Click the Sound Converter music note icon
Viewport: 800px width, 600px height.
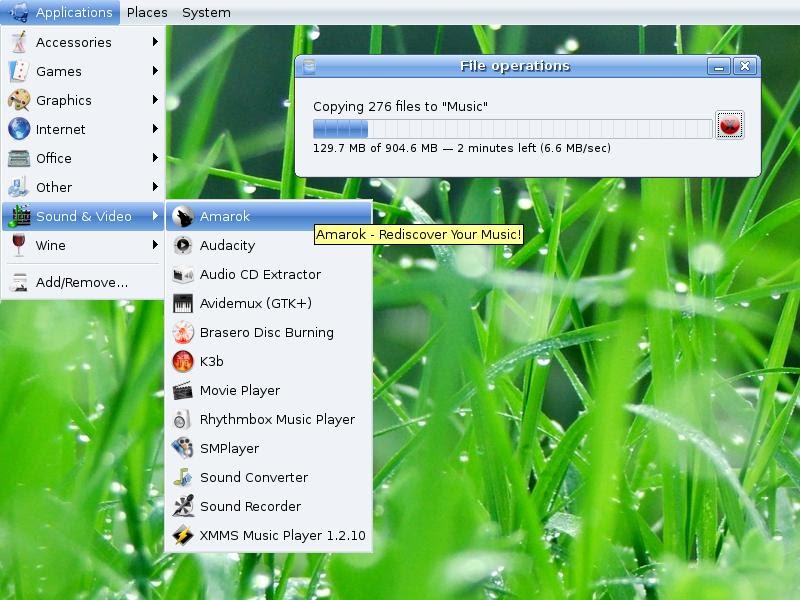[x=183, y=478]
